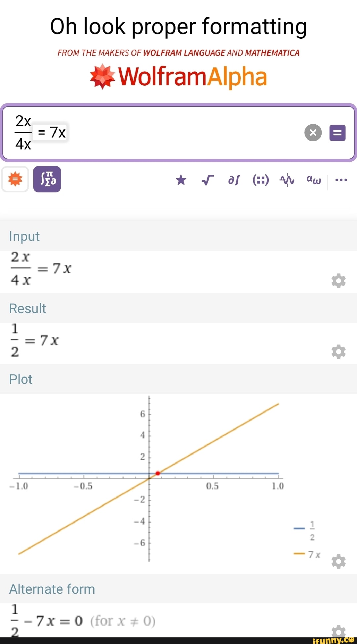Expand more palettes with three dots
Image resolution: width=357 pixels, height=644 pixels.
click(341, 180)
